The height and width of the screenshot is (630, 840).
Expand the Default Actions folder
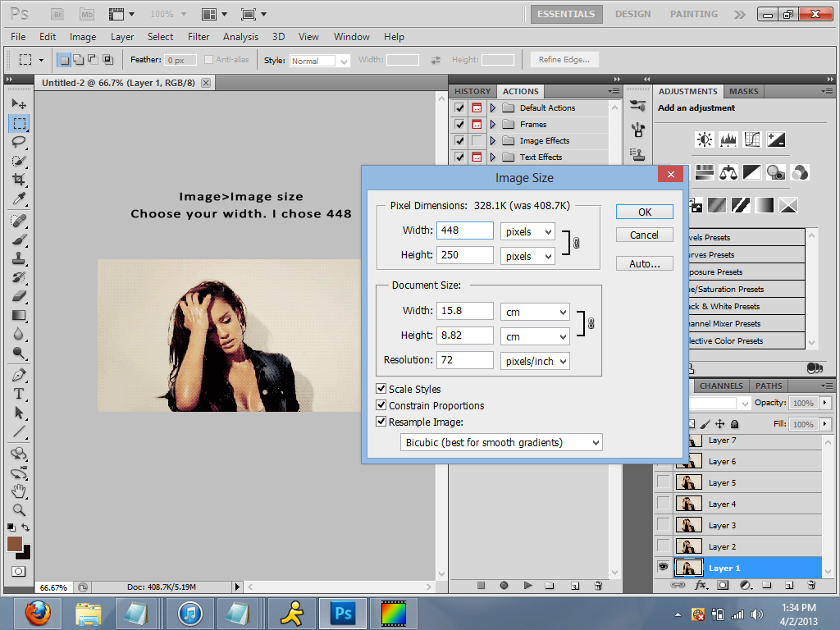pos(493,108)
